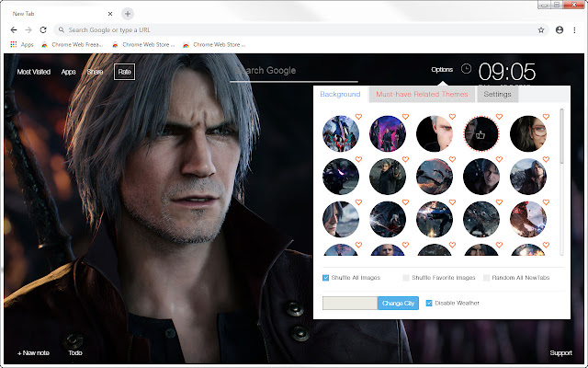Uncheck the Disable Weather checkbox
The height and width of the screenshot is (368, 588).
(x=429, y=303)
